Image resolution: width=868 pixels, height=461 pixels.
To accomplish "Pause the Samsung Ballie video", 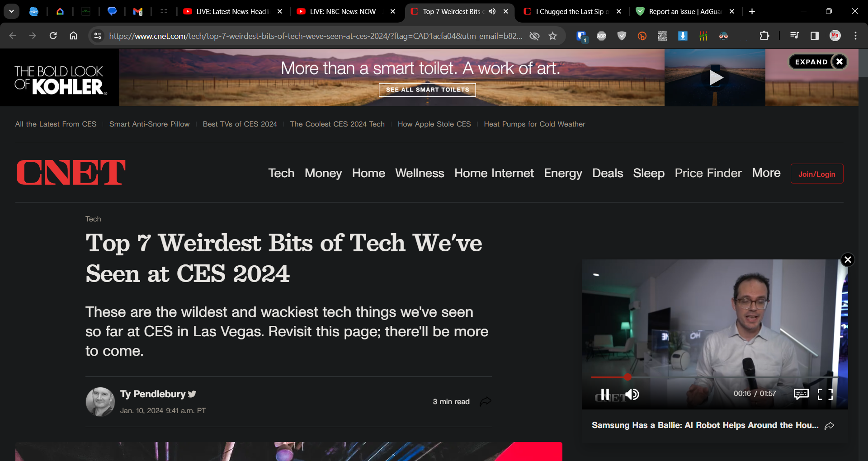I will tap(605, 394).
